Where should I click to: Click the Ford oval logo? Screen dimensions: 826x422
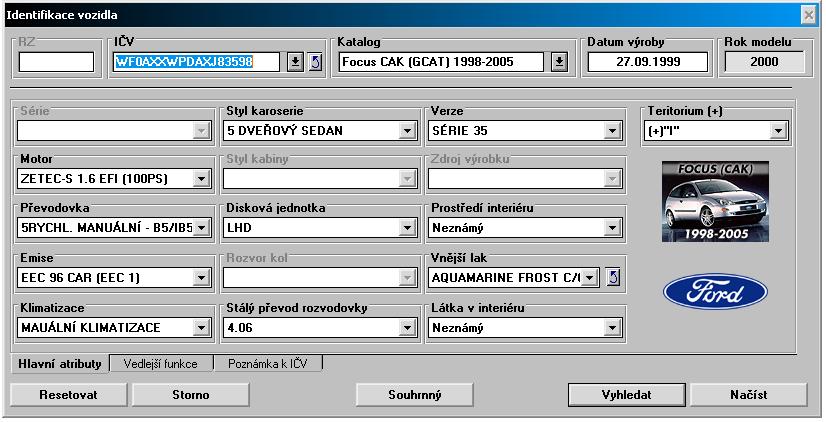point(715,291)
